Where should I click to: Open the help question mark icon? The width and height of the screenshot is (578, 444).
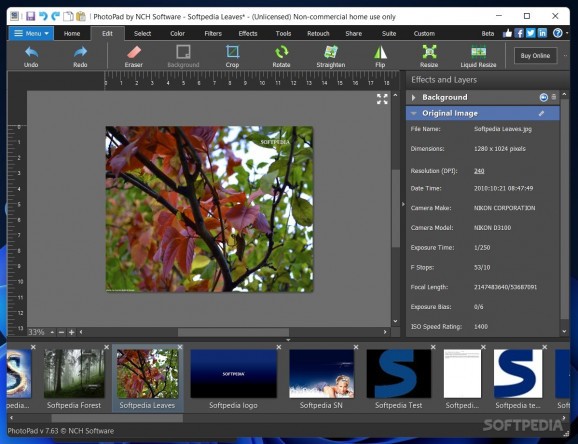point(557,33)
